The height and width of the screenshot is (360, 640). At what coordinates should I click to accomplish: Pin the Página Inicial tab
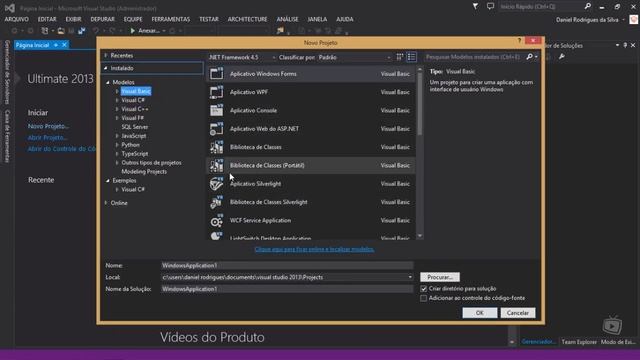(56, 45)
